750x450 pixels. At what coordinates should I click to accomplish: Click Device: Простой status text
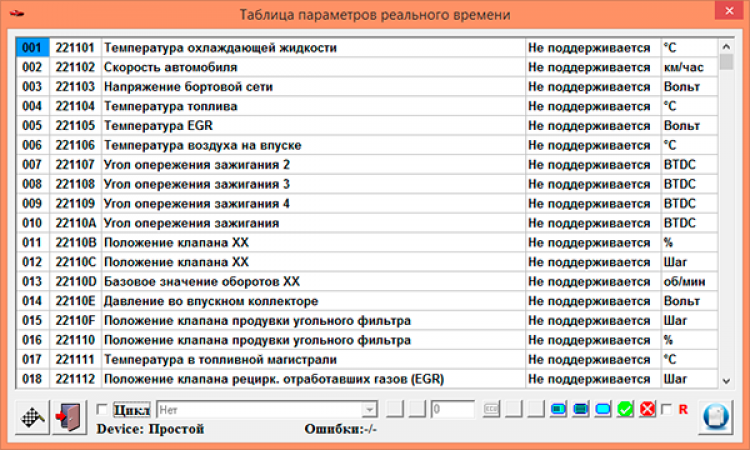click(x=150, y=429)
